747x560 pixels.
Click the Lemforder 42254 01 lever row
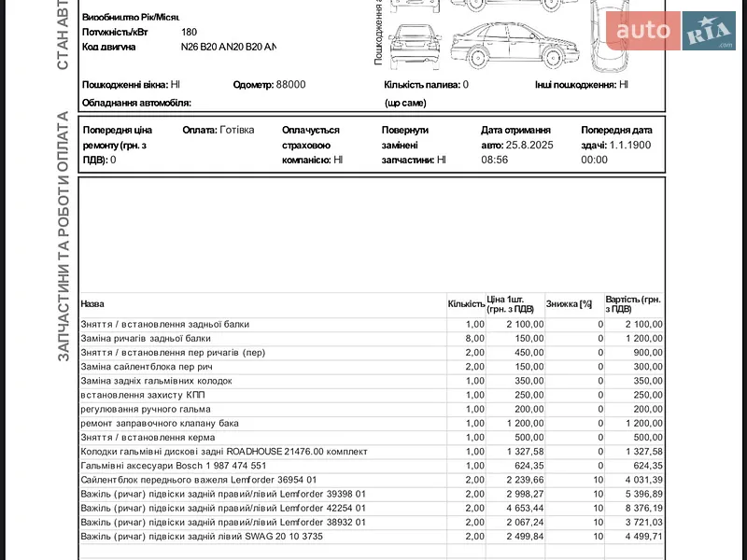(372, 508)
